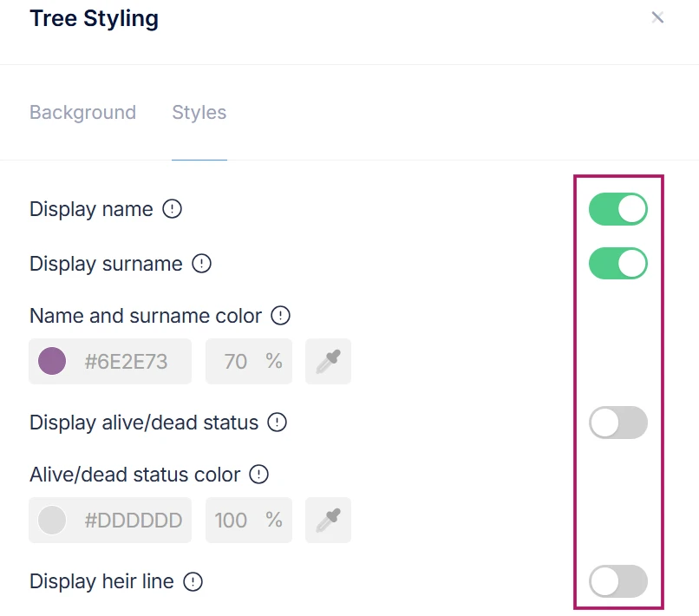Use eyedropper for alive/dead status color
This screenshot has height=616, width=699.
click(328, 520)
